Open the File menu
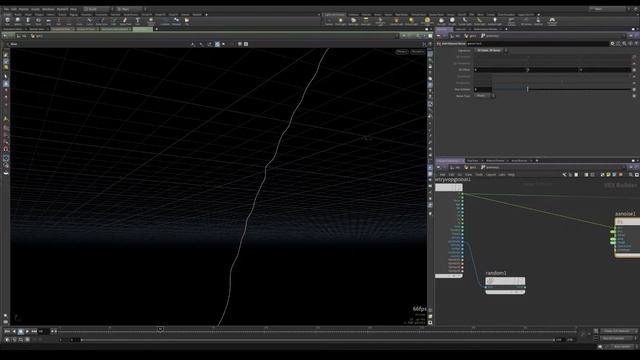This screenshot has width=640, height=360. coord(6,9)
